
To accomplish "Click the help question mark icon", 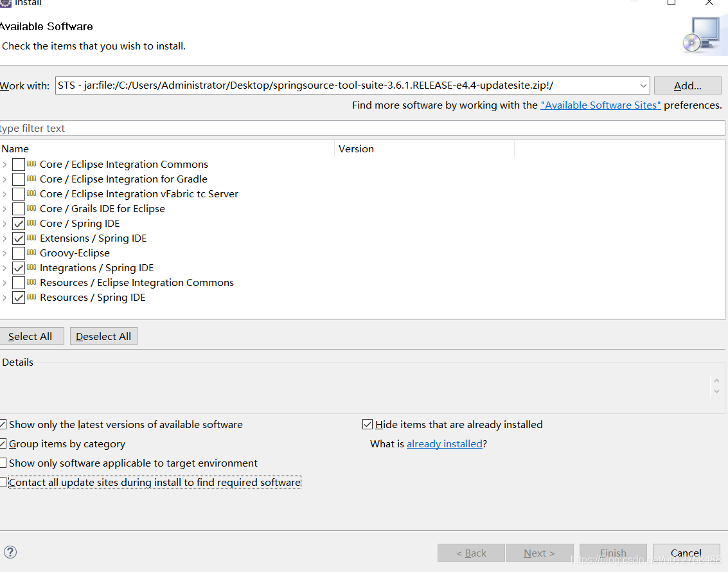I will tap(10, 552).
